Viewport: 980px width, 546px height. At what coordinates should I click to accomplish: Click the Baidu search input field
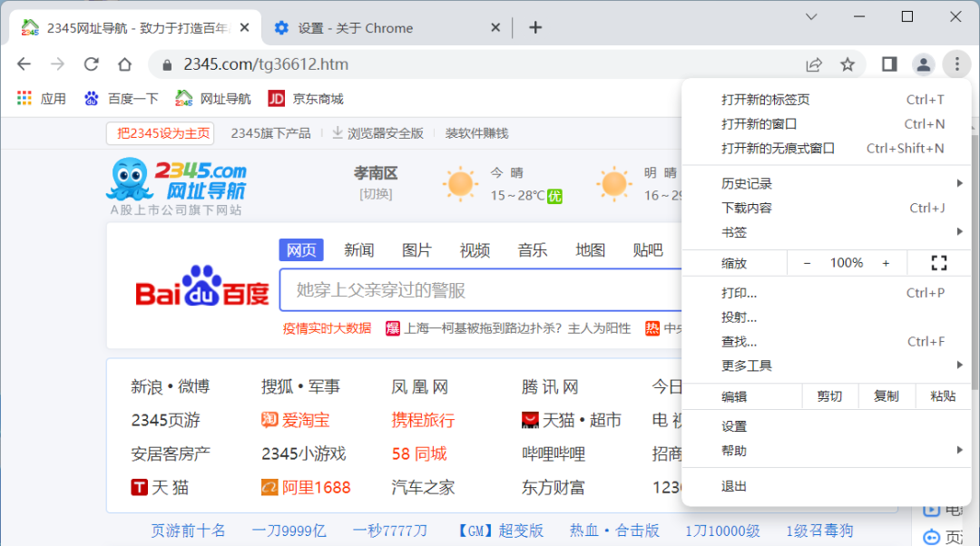[x=481, y=290]
